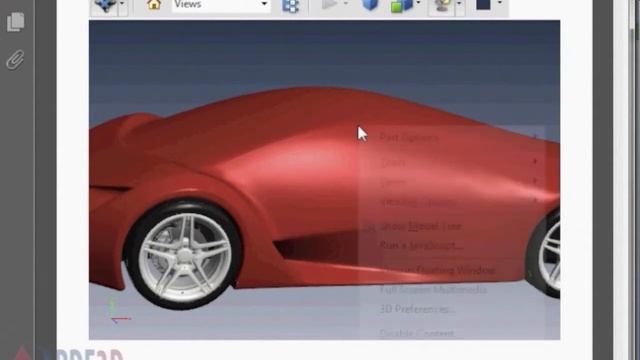Toggle the Model Tree icon in 3D toolbar
640x360 pixels.
[291, 6]
